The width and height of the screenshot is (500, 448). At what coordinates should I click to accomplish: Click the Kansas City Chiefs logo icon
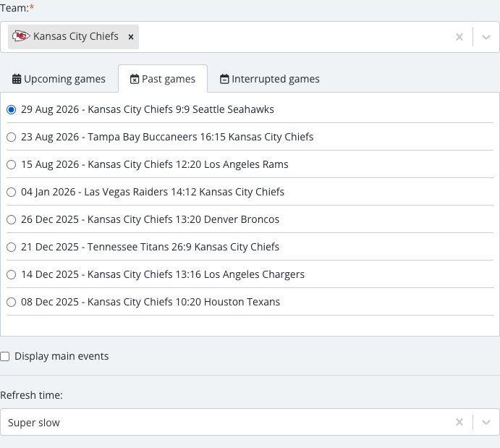[21, 36]
